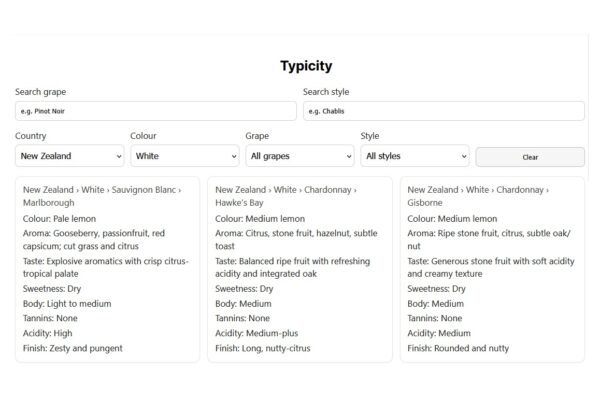Select the Chardonnay Gisborne card title

coord(477,195)
